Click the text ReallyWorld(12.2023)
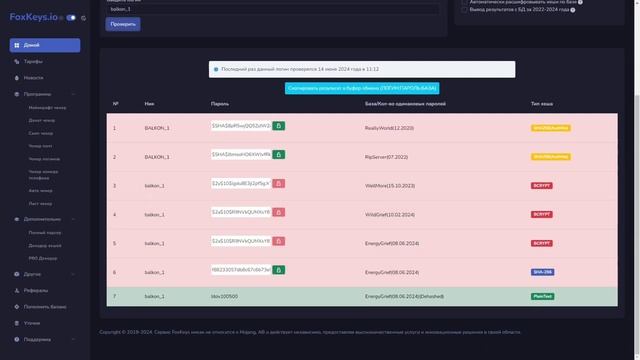 pos(389,128)
